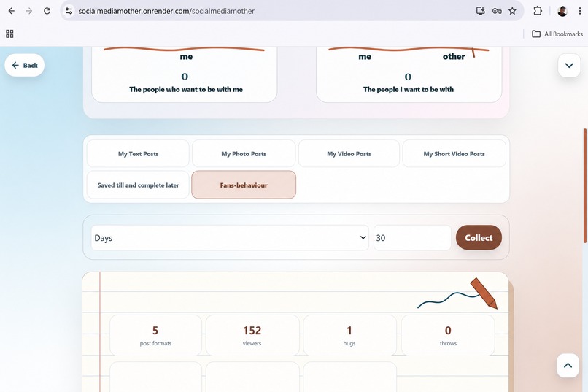The image size is (588, 392).
Task: Open the My Photo Posts tab
Action: click(x=244, y=154)
